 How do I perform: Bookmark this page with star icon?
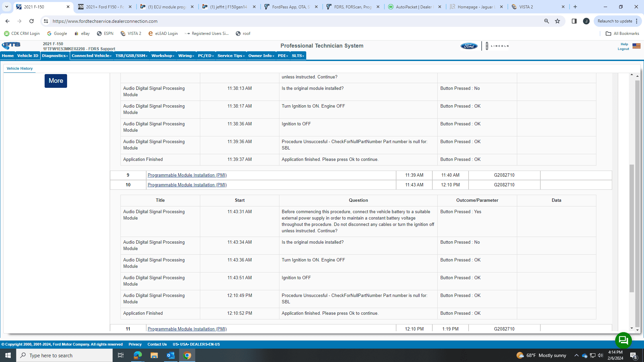tap(557, 21)
